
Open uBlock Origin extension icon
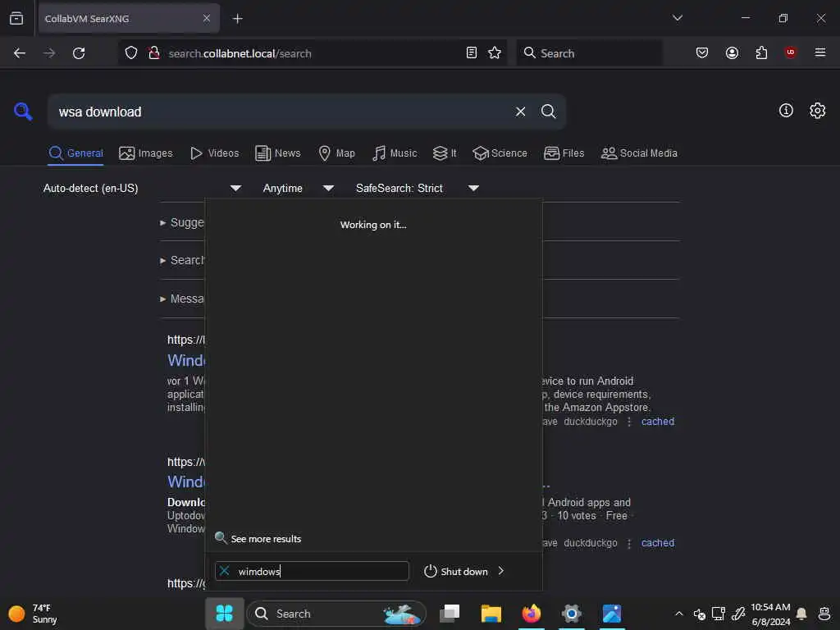tap(790, 52)
